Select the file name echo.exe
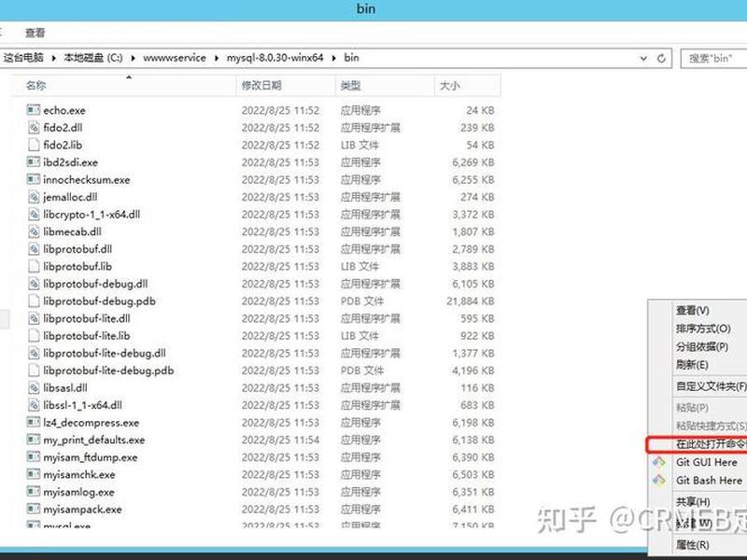Viewport: 747px width, 560px height. tap(64, 110)
